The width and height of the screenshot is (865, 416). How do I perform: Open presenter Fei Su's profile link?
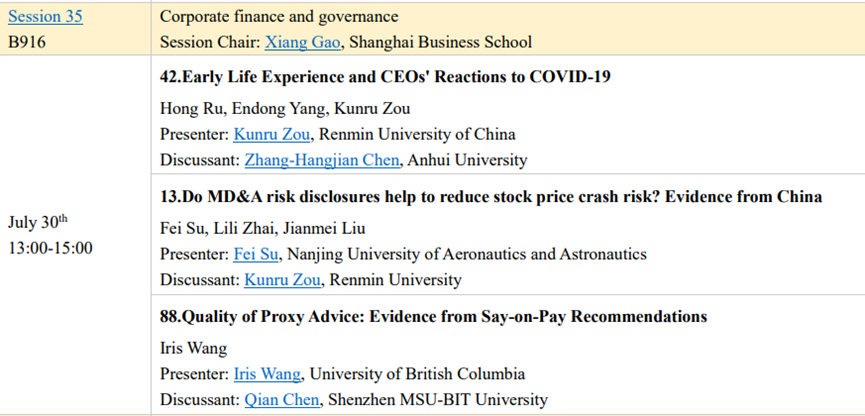256,254
